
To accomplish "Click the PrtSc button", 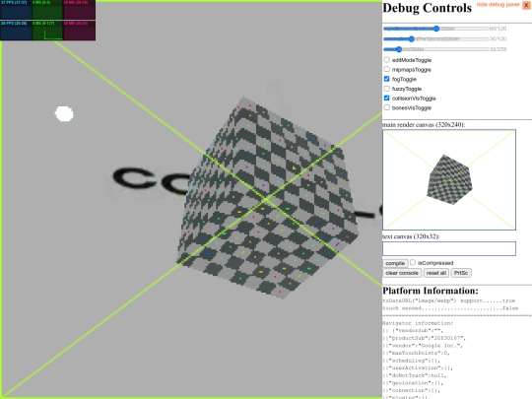I will click(x=461, y=273).
